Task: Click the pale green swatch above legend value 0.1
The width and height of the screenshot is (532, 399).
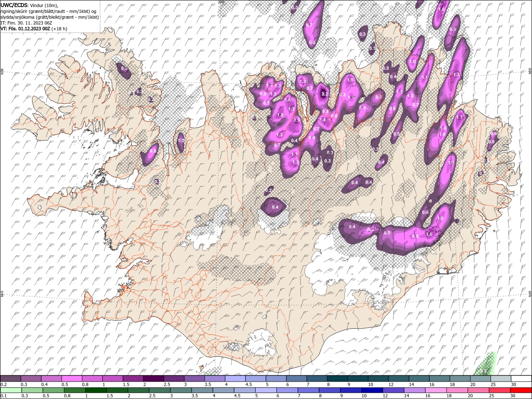Action: click(x=11, y=390)
